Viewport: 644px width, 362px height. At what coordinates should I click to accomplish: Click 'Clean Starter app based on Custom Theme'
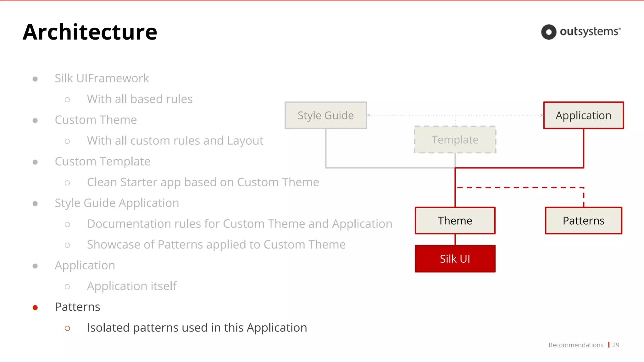click(203, 182)
